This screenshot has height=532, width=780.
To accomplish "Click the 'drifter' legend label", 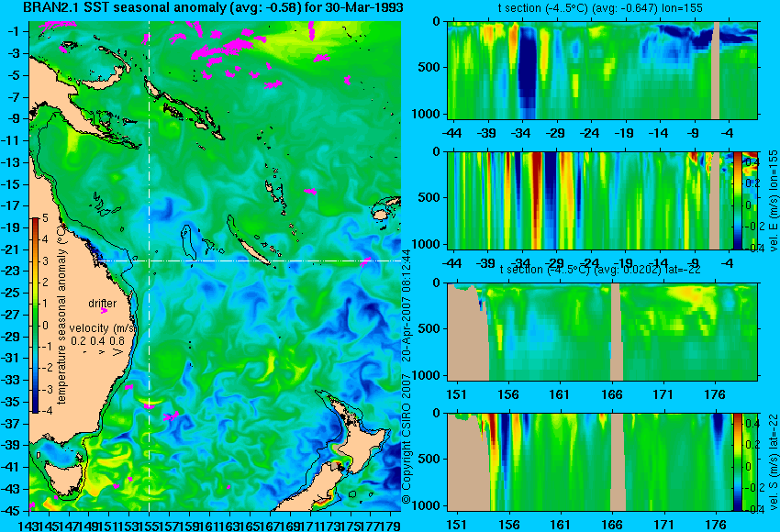I will pos(103,304).
